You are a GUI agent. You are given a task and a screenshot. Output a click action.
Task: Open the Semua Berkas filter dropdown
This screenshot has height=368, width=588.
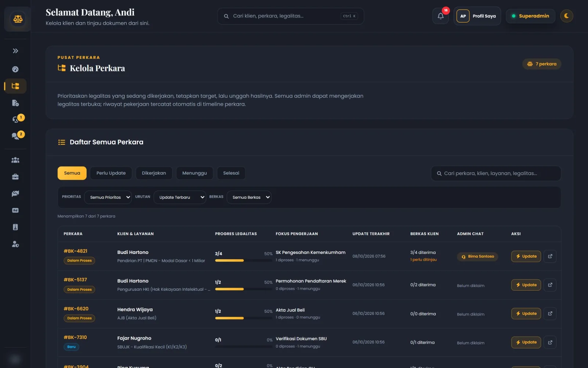249,197
